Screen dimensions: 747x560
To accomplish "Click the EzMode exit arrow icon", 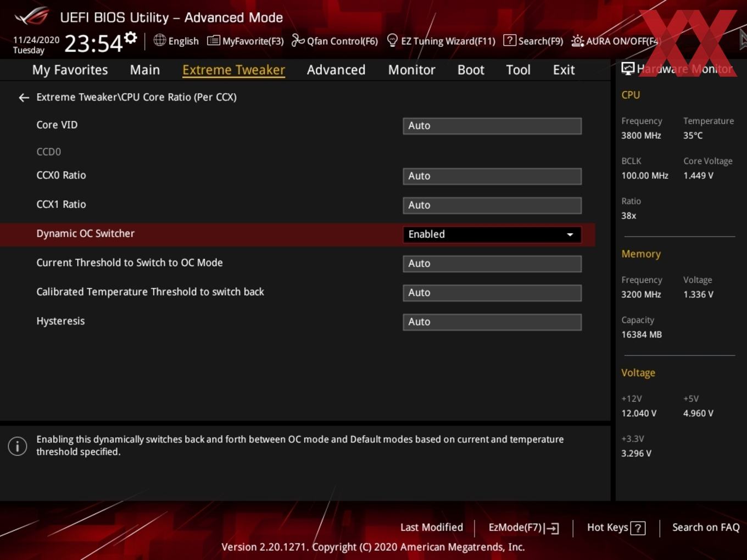I will (552, 528).
